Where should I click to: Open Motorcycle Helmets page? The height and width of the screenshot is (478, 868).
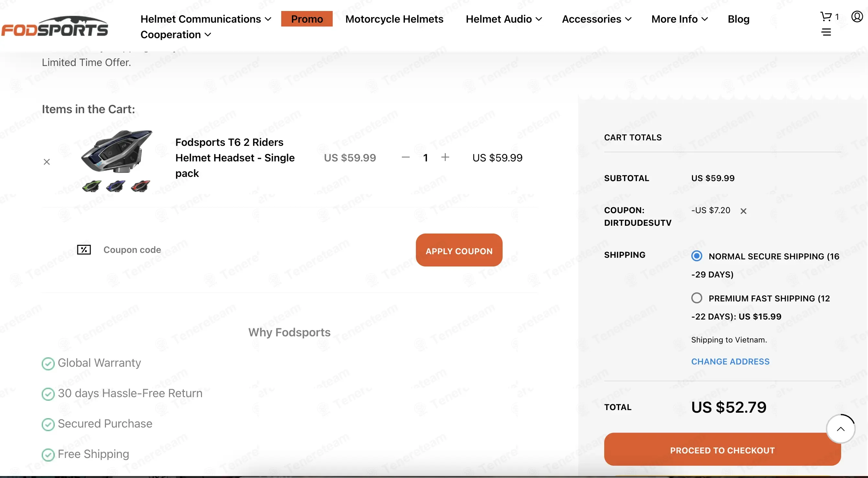point(394,19)
